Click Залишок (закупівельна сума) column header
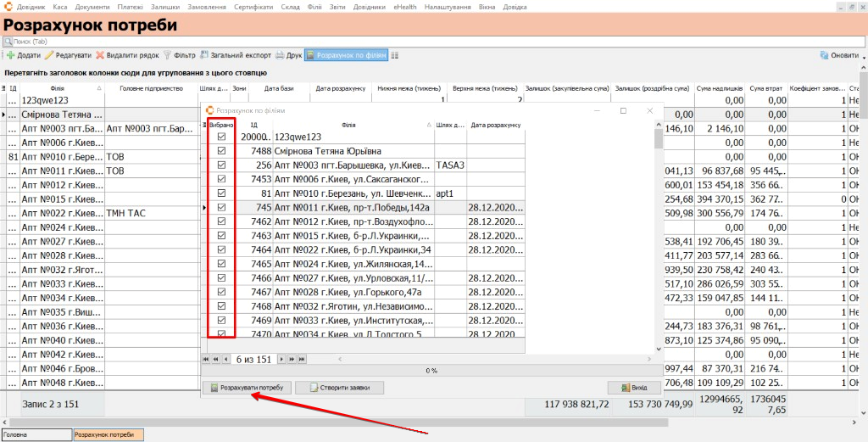This screenshot has width=868, height=442. (567, 88)
